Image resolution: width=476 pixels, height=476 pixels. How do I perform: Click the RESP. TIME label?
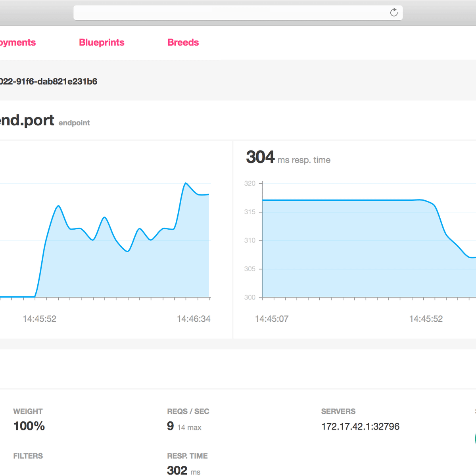pyautogui.click(x=187, y=456)
